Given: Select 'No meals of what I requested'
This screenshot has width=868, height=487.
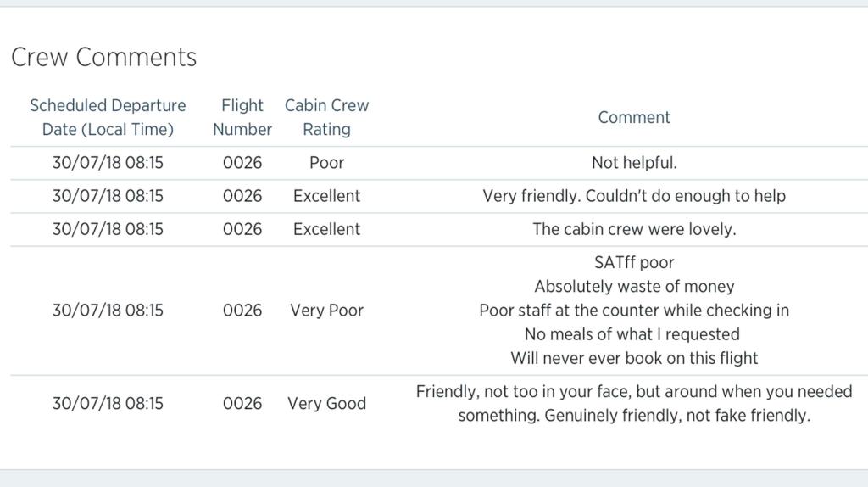Looking at the screenshot, I should tap(634, 334).
